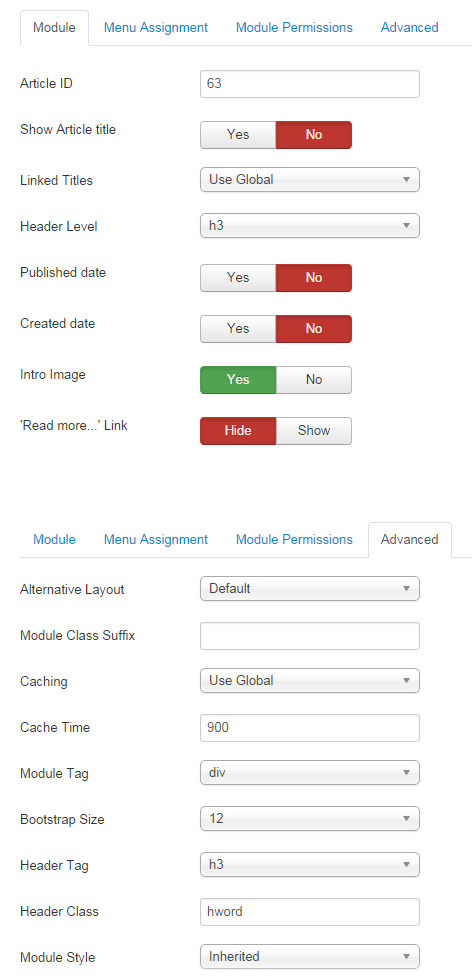Set Created date to Yes
Image resolution: width=472 pixels, height=977 pixels.
click(238, 329)
